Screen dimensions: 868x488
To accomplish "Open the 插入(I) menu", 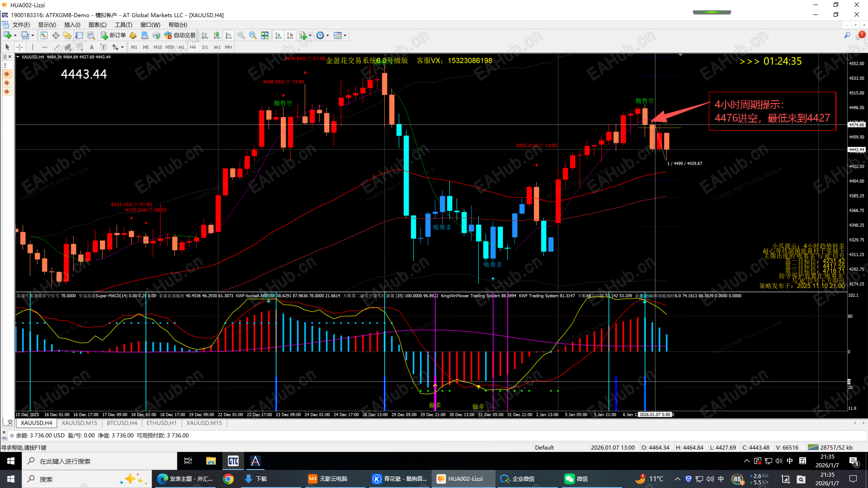I will pos(72,25).
